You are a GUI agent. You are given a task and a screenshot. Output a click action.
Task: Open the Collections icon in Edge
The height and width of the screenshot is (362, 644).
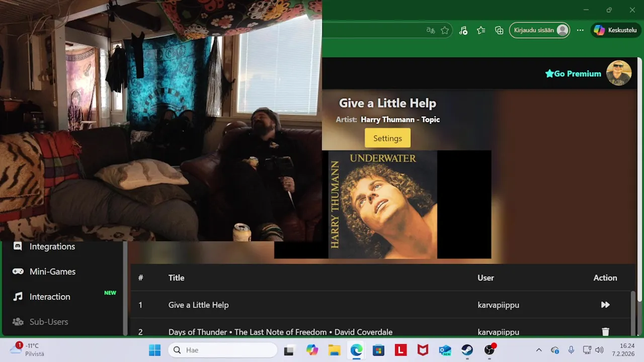(x=499, y=30)
